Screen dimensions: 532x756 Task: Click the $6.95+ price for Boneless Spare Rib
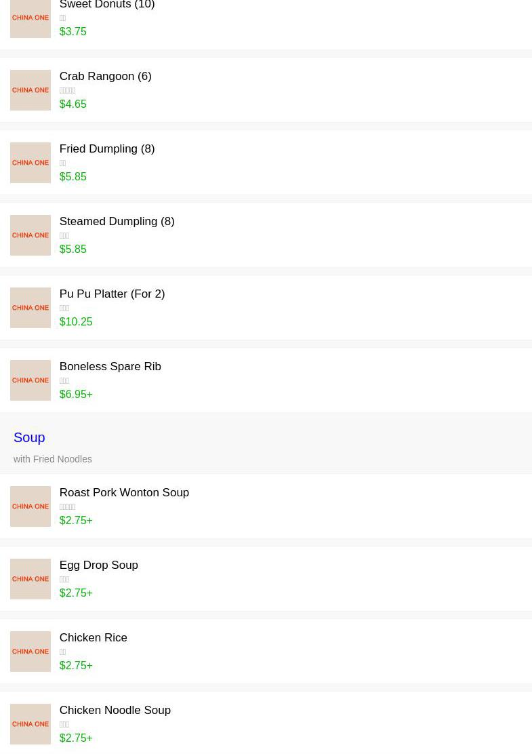pos(76,395)
